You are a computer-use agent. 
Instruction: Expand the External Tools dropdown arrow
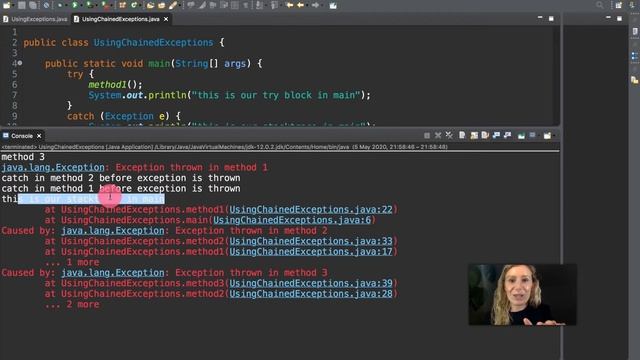[111, 6]
